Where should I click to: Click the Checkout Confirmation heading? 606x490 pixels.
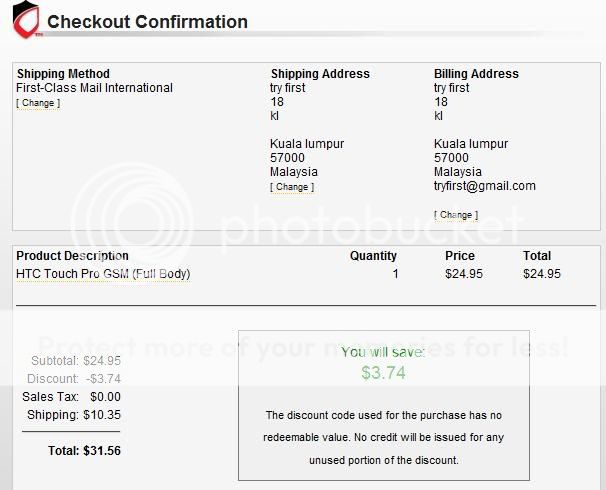coord(147,22)
